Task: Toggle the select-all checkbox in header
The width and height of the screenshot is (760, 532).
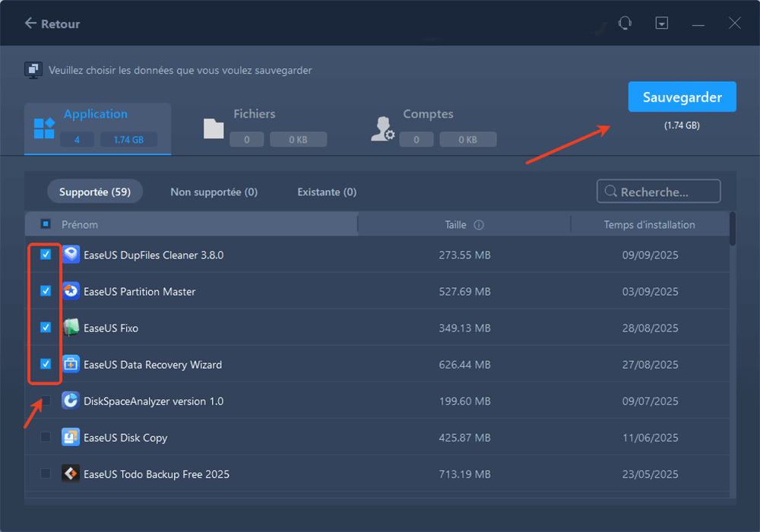Action: [x=46, y=224]
